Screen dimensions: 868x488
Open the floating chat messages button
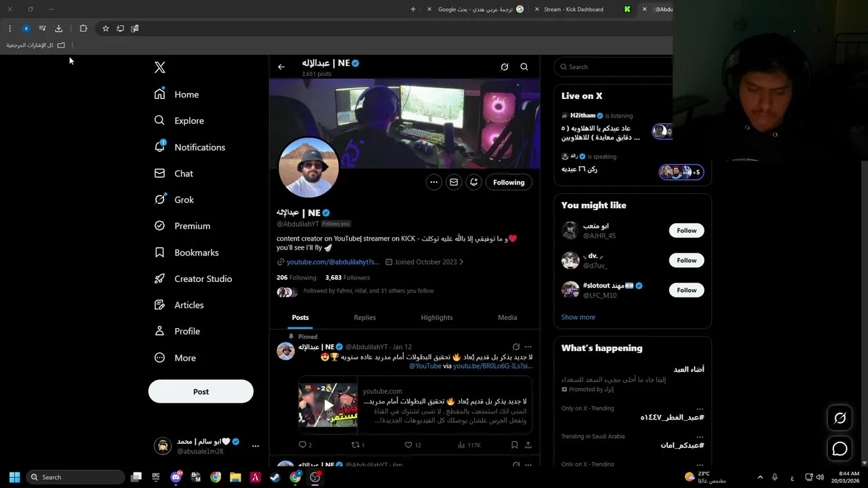pyautogui.click(x=840, y=449)
